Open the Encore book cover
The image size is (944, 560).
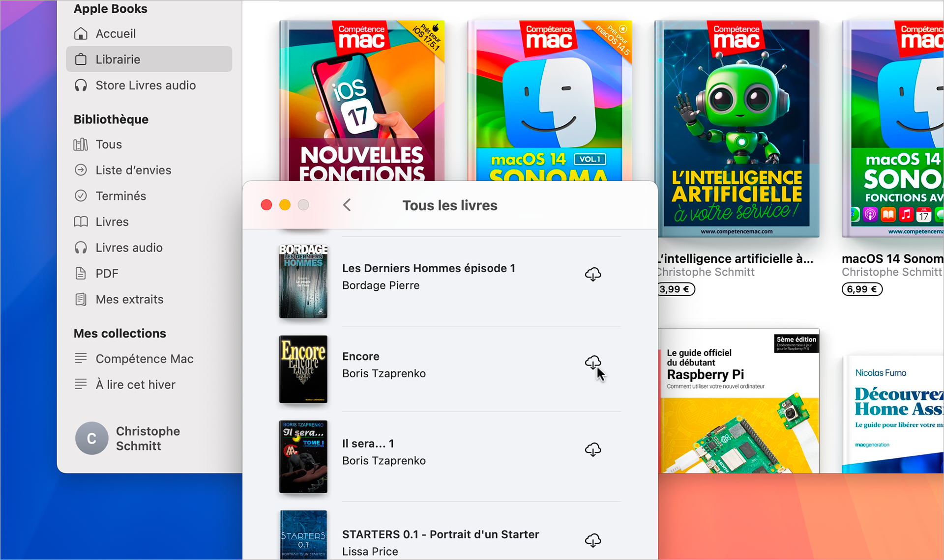coord(303,369)
